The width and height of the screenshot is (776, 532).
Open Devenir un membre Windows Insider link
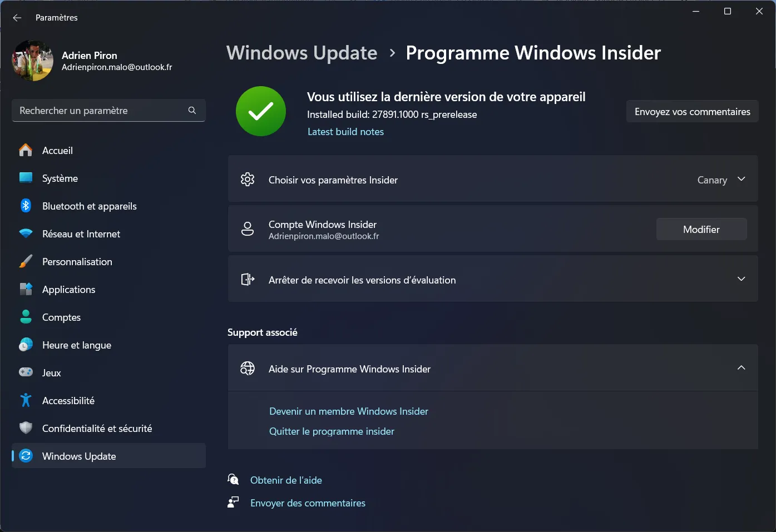tap(349, 411)
